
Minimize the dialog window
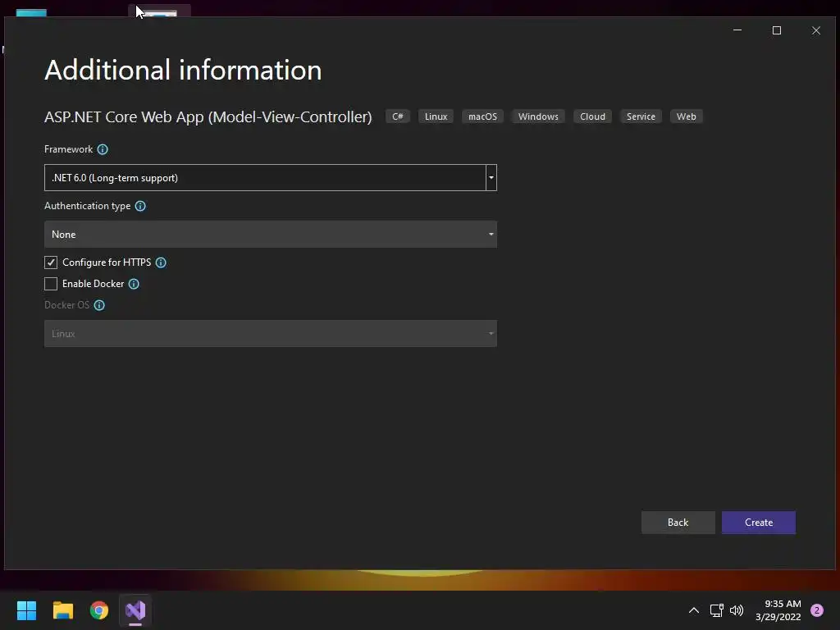[737, 30]
